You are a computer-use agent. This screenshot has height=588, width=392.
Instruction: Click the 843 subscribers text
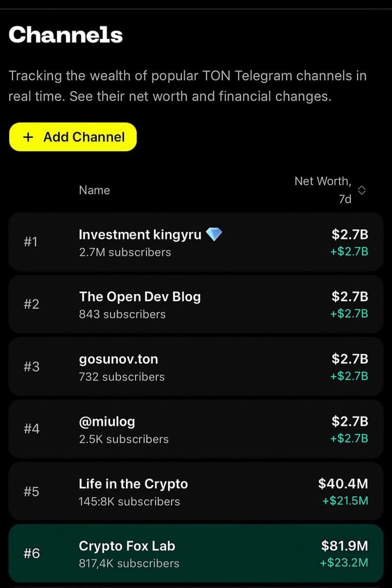click(x=122, y=314)
